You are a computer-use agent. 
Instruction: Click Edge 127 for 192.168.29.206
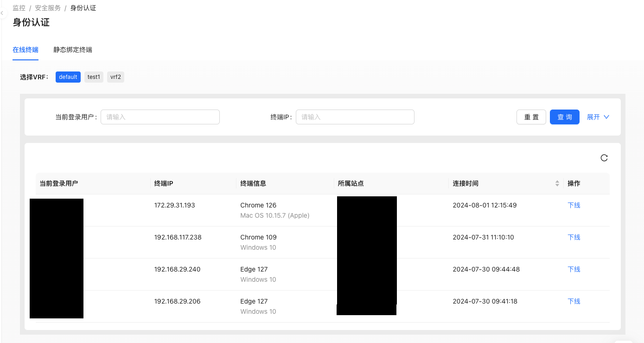click(x=254, y=301)
